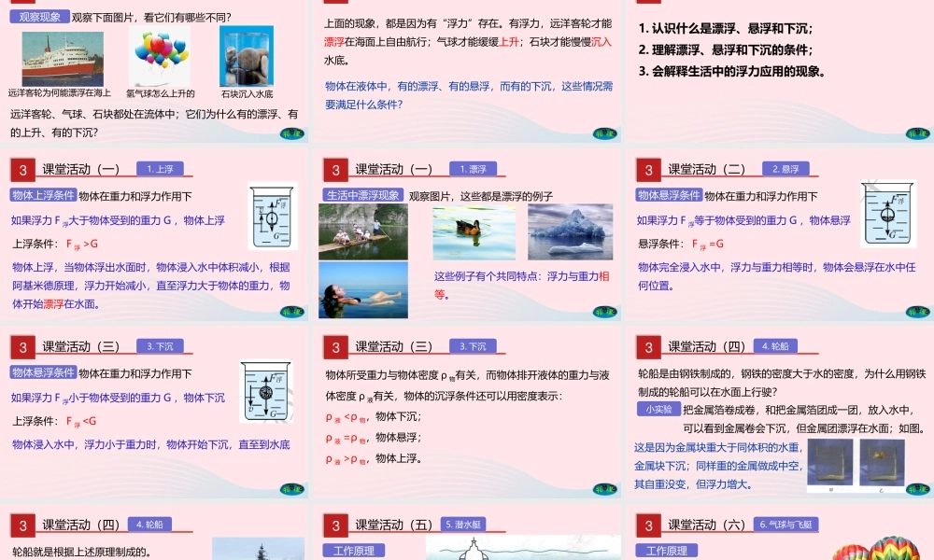The width and height of the screenshot is (934, 560).
Task: Click 3. 下沉 tag on beaker diagram slide
Action: (160, 346)
